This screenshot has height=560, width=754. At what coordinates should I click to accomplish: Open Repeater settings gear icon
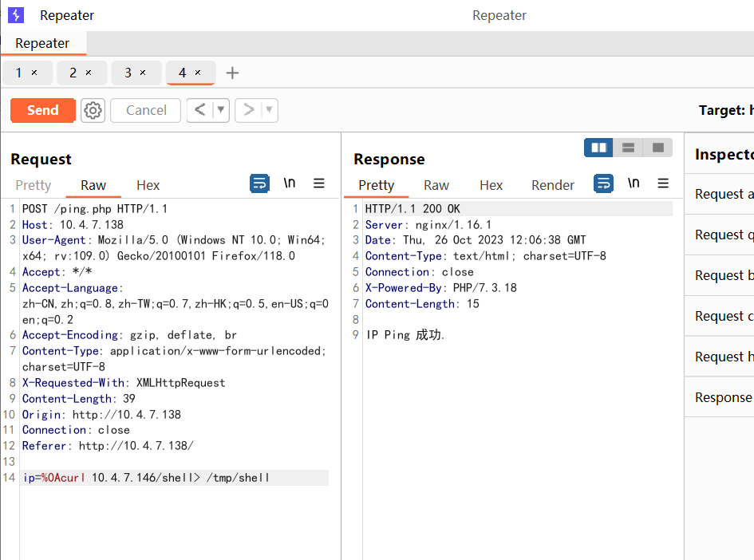click(93, 111)
